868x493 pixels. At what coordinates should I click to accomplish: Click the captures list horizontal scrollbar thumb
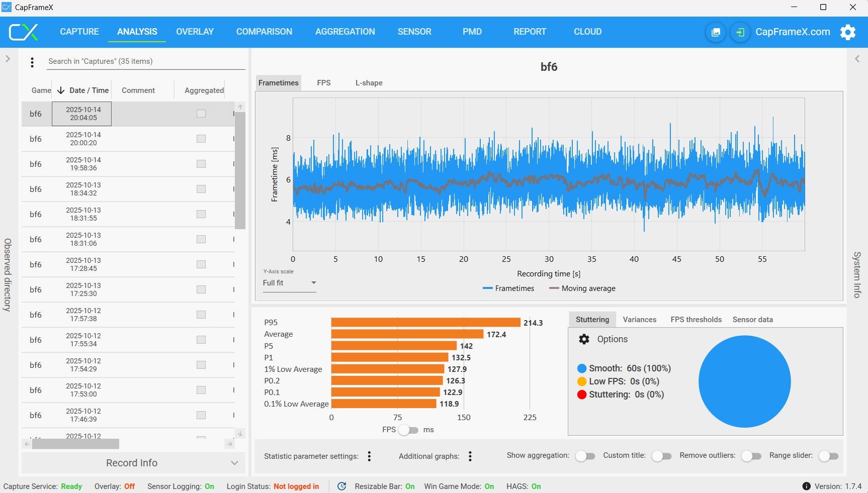click(75, 444)
